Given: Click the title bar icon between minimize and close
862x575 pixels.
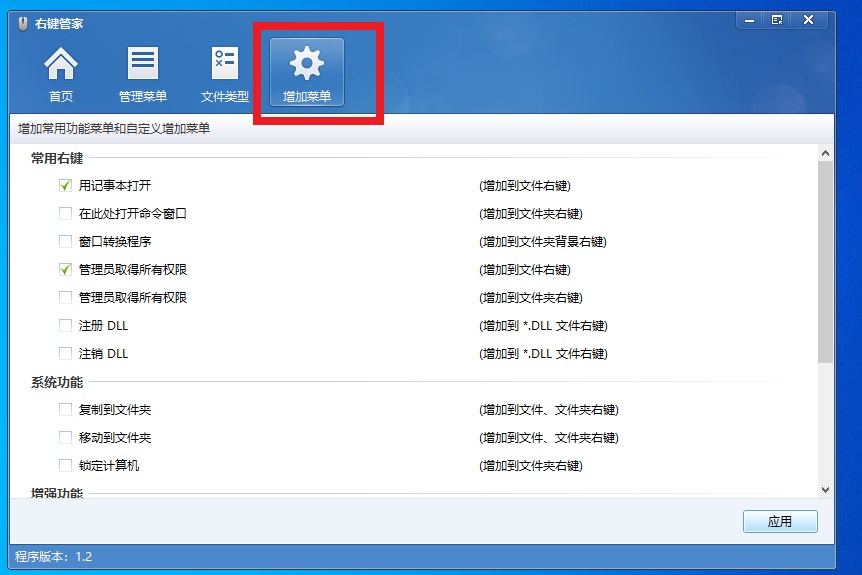Looking at the screenshot, I should (x=776, y=19).
